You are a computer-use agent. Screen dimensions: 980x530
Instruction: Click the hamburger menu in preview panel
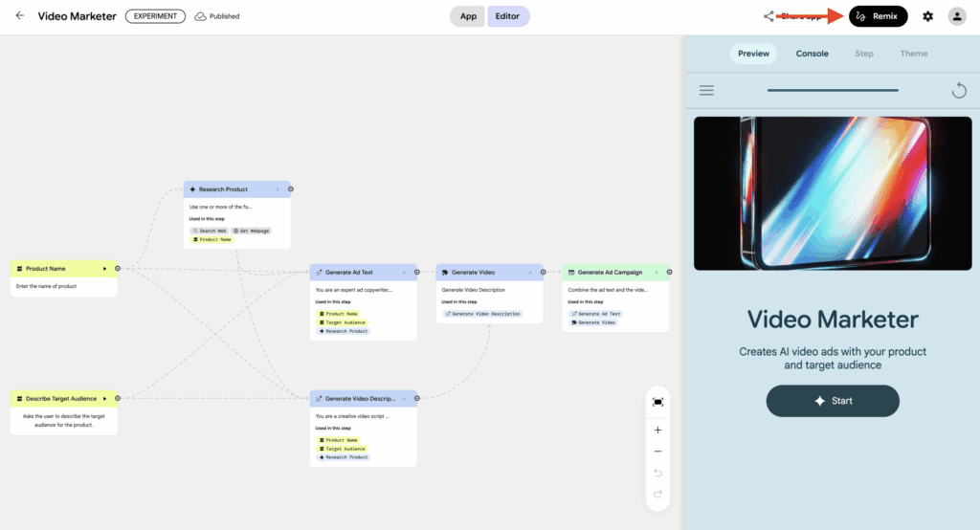[706, 91]
